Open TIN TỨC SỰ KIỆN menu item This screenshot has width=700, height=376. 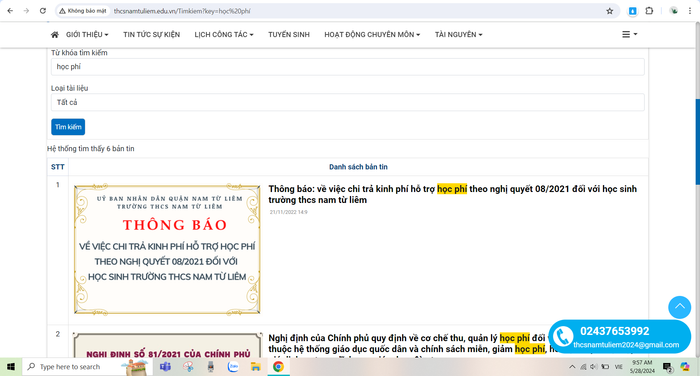(151, 34)
